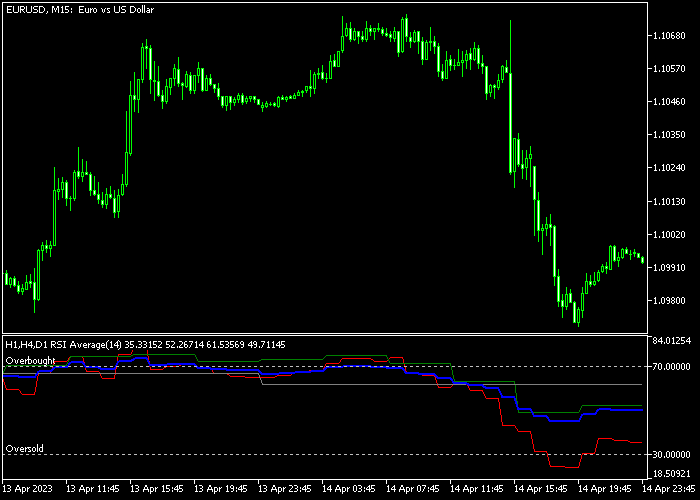Select the 1.09910 price label

(x=669, y=267)
